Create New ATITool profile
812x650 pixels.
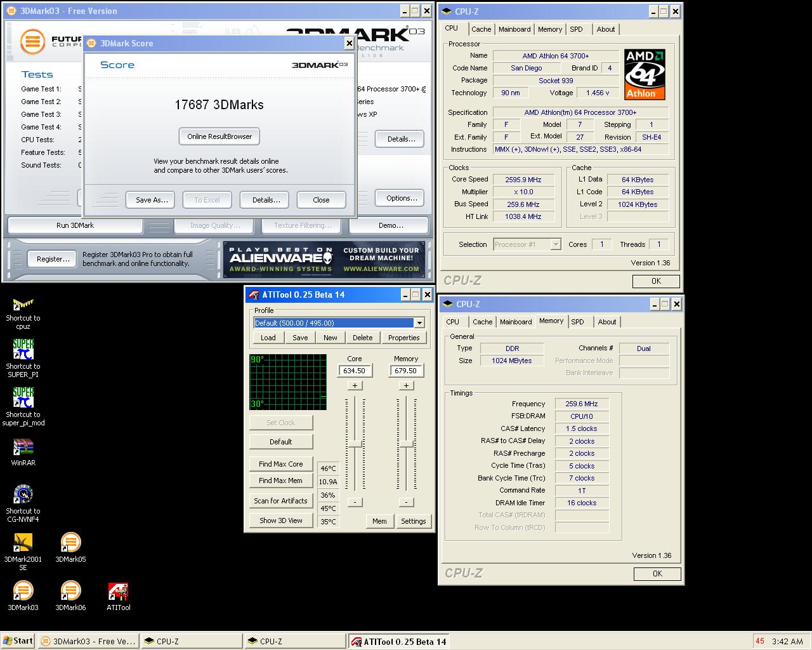coord(331,338)
